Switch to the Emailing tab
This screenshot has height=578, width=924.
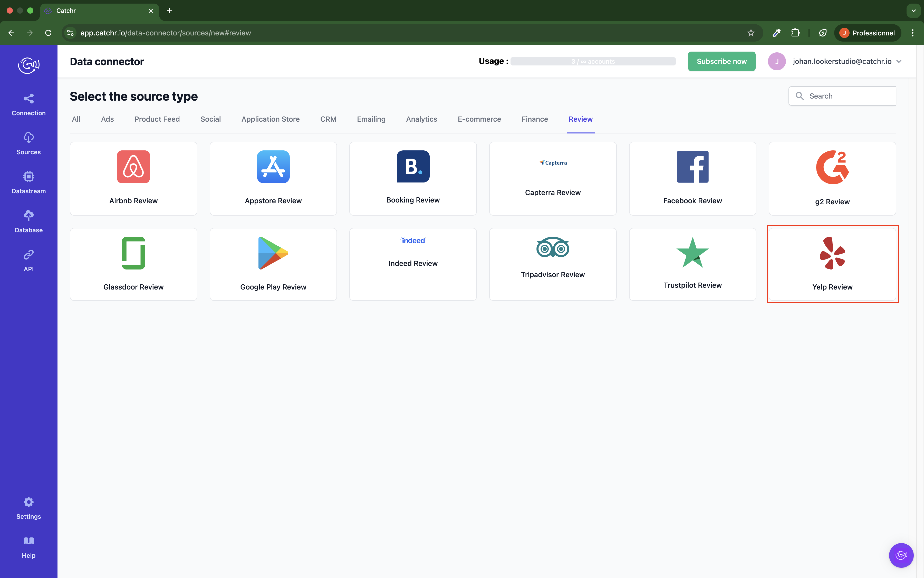(371, 119)
